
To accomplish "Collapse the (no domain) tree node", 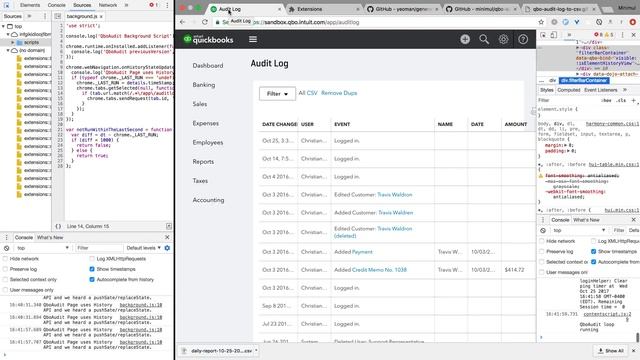I will pos(8,50).
